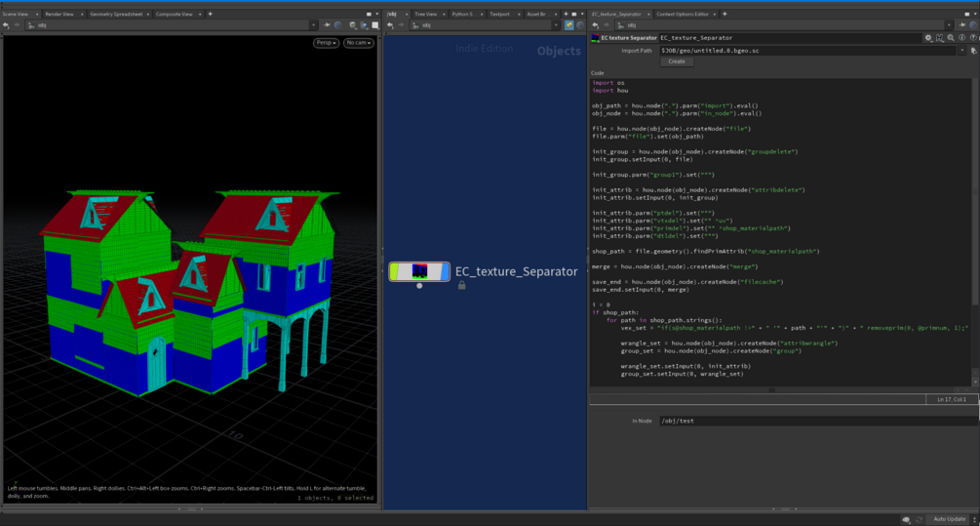Add a new tab in the network editor pane
Image resolution: width=980 pixels, height=526 pixels.
click(x=566, y=14)
